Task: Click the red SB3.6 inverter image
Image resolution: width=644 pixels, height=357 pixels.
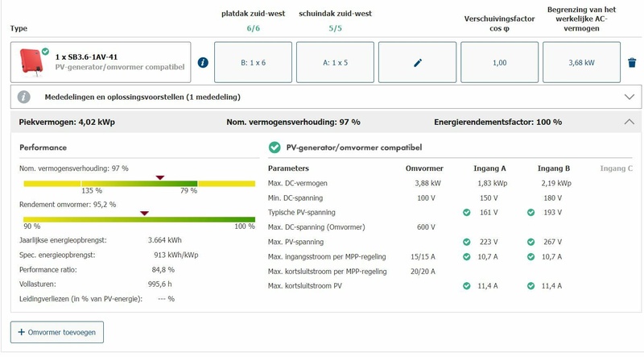Action: click(x=31, y=62)
